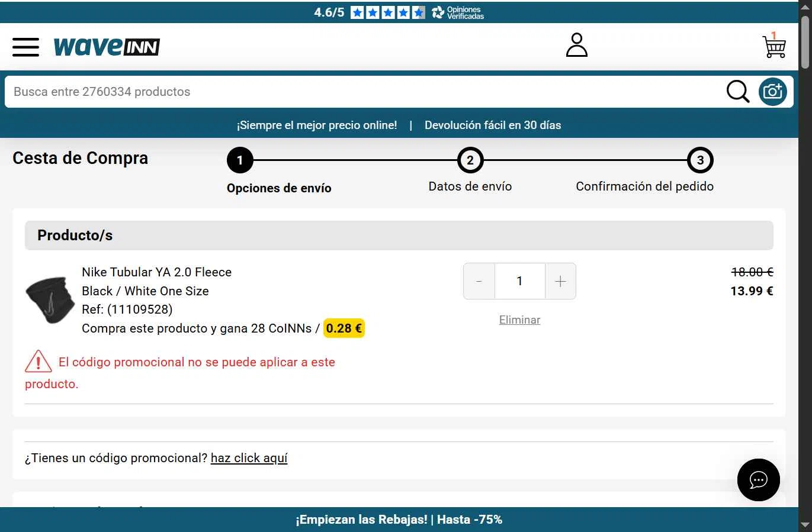Click the 4.6/5 rating text

329,12
